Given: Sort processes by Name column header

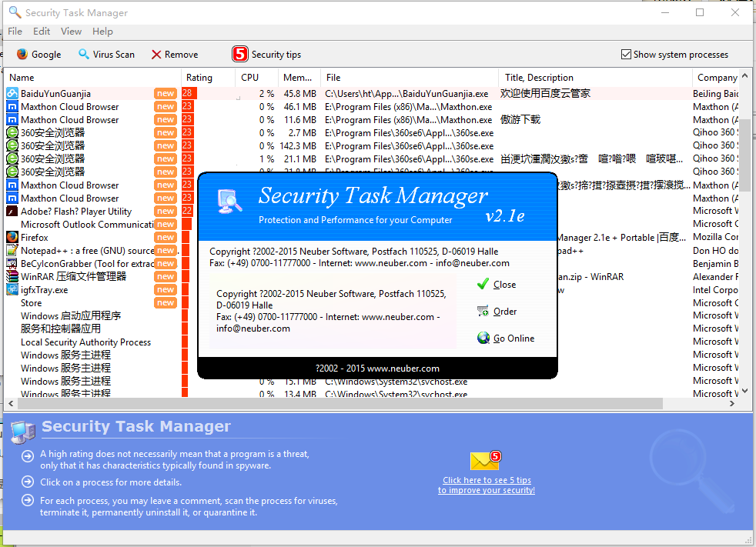Looking at the screenshot, I should click(x=22, y=78).
